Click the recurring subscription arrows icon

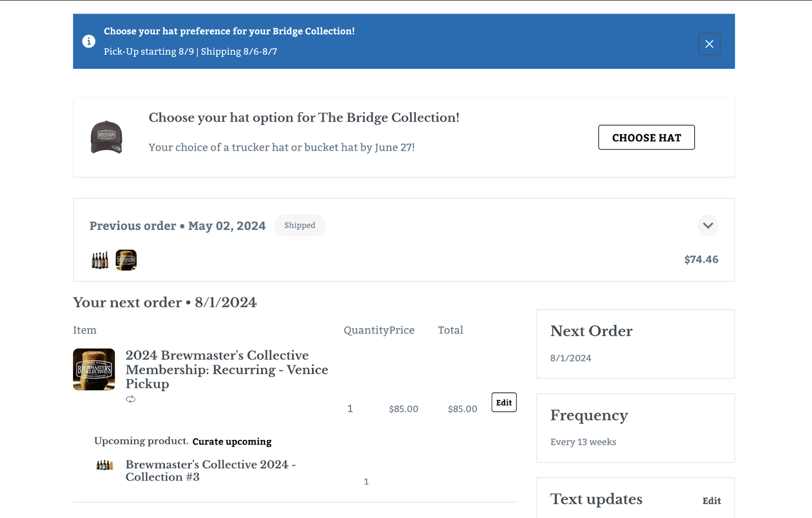pyautogui.click(x=131, y=399)
